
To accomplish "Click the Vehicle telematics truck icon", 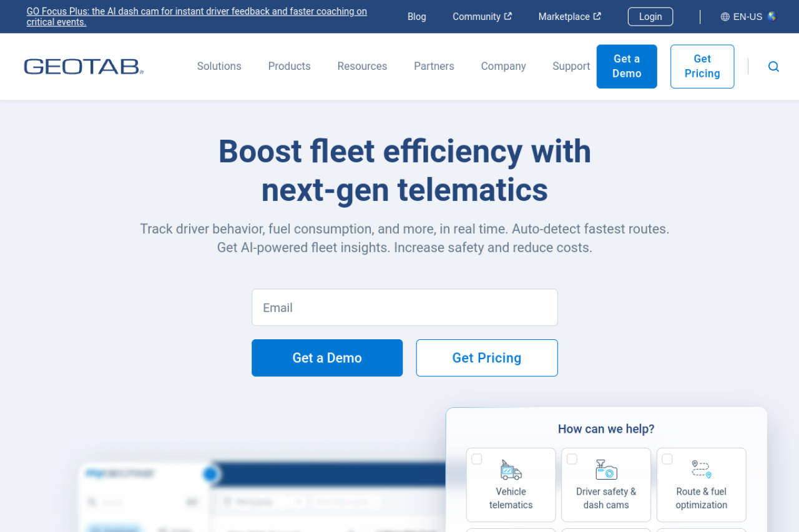I will pyautogui.click(x=511, y=470).
